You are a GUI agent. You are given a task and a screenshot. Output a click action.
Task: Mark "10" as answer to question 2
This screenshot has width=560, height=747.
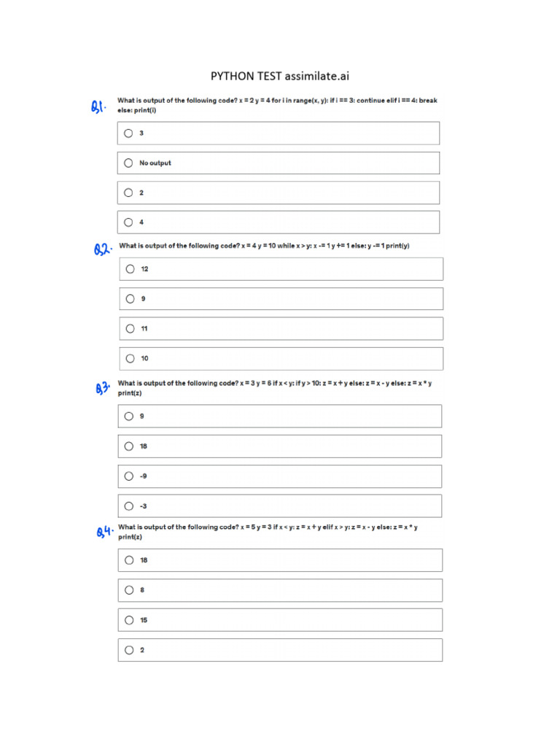pyautogui.click(x=130, y=358)
